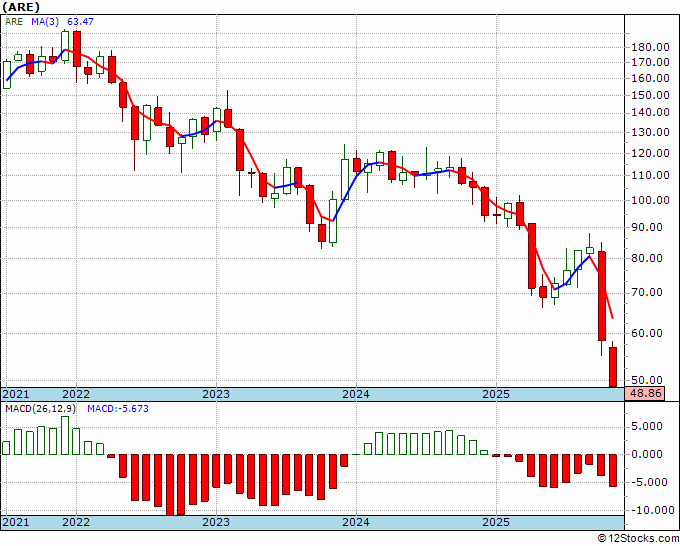This screenshot has width=680, height=546.
Task: Click 2025 on the MACD time axis
Action: point(496,522)
